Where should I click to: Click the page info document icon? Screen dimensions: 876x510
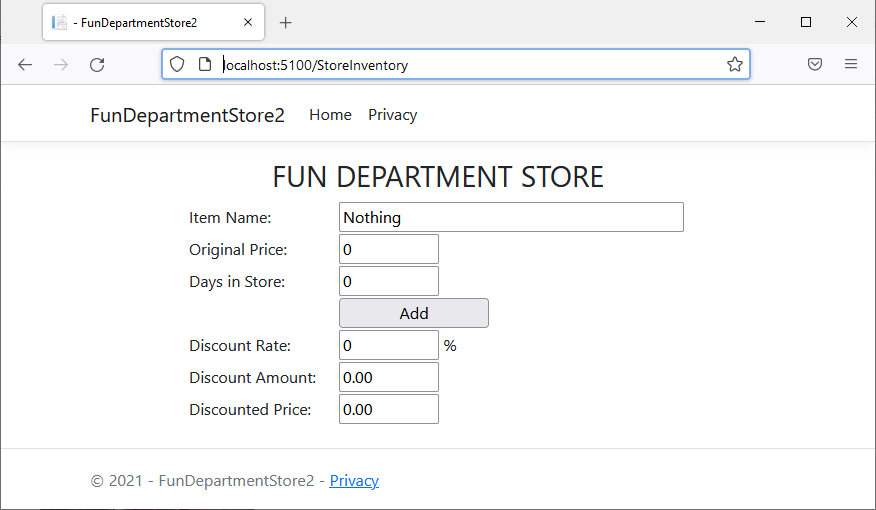click(x=205, y=64)
